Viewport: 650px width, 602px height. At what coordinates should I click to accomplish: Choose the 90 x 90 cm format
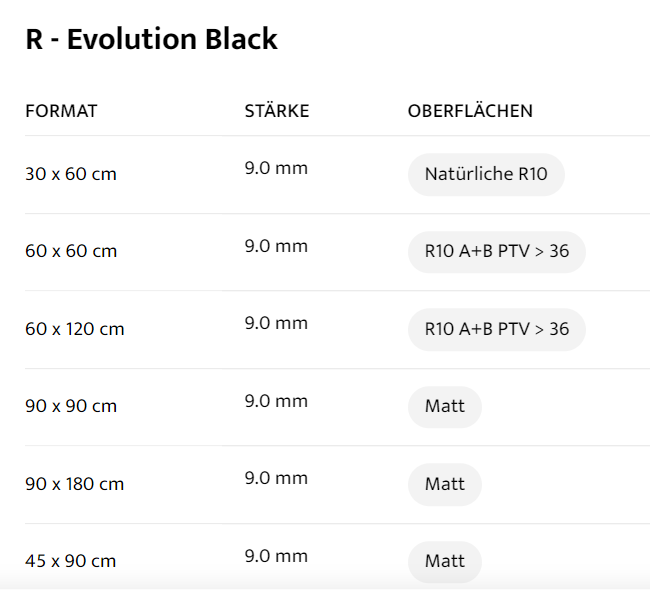71,407
